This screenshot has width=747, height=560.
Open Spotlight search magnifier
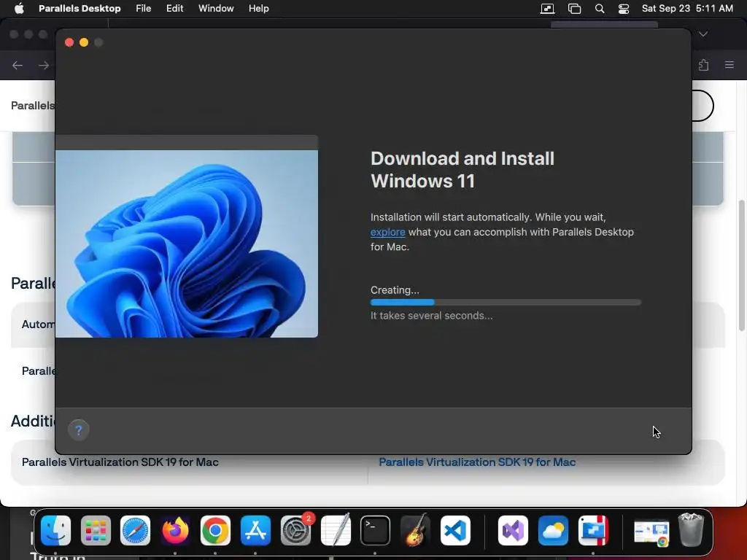(x=600, y=9)
